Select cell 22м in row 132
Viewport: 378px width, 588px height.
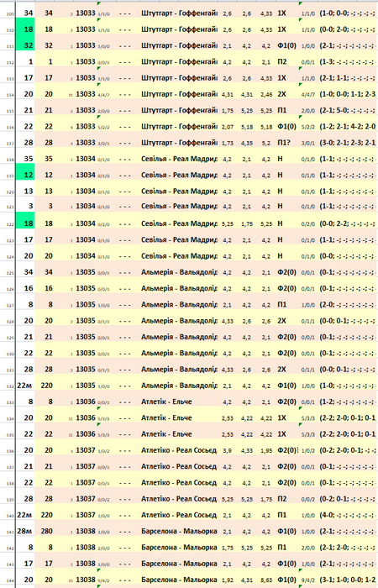pos(25,386)
